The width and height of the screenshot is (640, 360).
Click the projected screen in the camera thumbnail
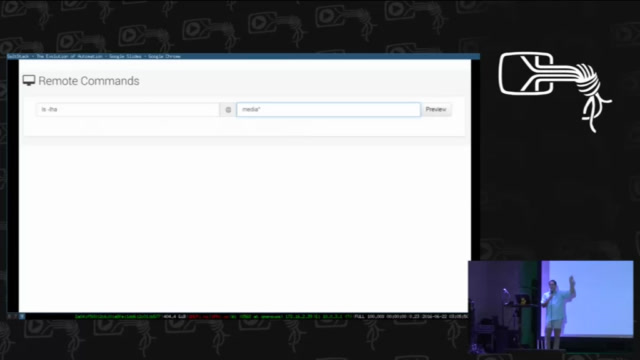[x=588, y=298]
